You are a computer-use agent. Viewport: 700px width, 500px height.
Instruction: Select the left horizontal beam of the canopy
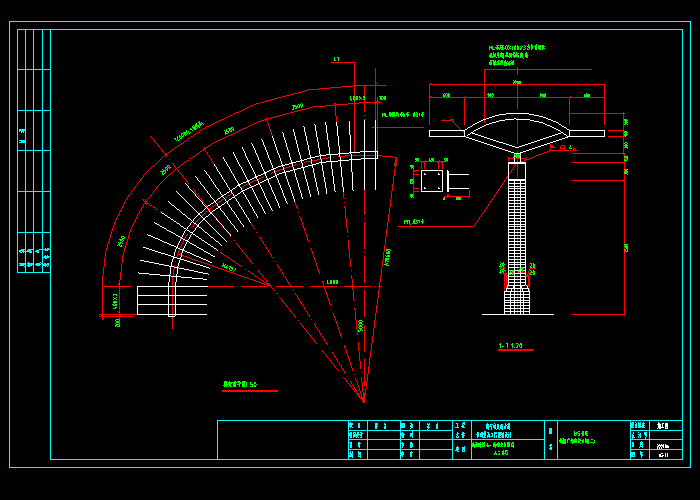[x=447, y=132]
